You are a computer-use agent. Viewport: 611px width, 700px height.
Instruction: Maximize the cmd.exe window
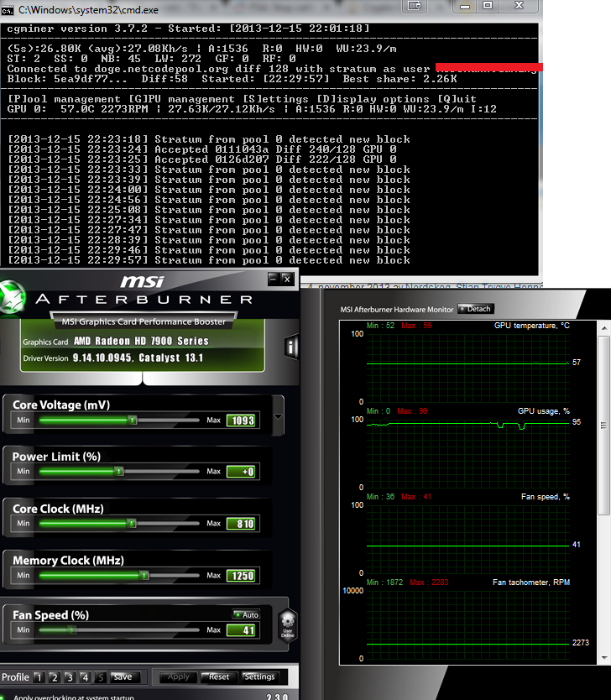[x=488, y=5]
